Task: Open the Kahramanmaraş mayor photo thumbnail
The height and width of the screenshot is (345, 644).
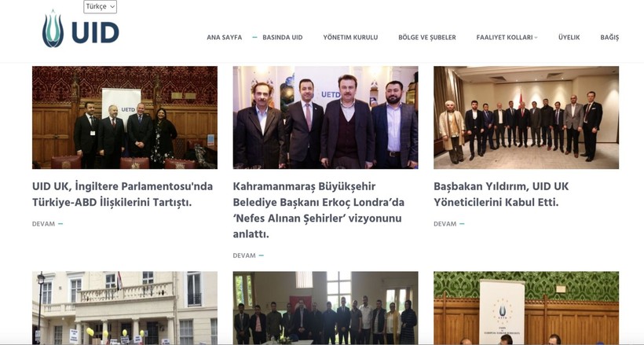Action: click(325, 118)
